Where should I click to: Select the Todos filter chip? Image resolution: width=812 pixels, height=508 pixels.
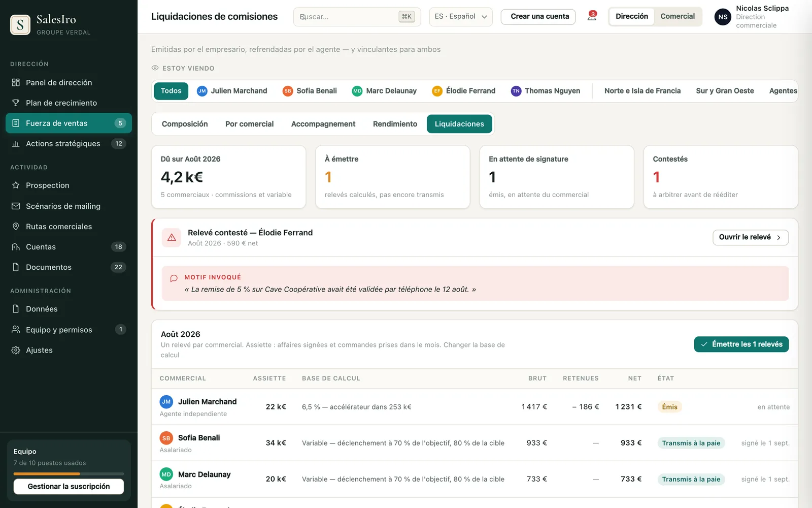point(171,91)
